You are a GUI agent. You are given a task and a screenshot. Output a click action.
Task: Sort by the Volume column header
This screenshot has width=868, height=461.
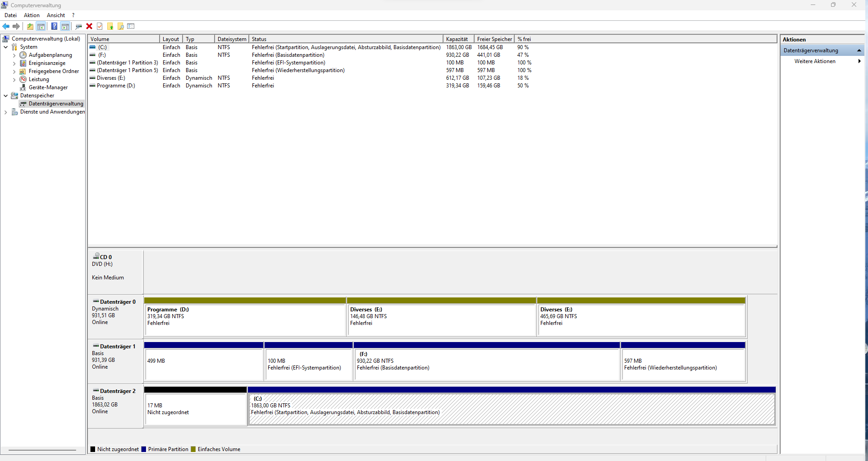[124, 39]
